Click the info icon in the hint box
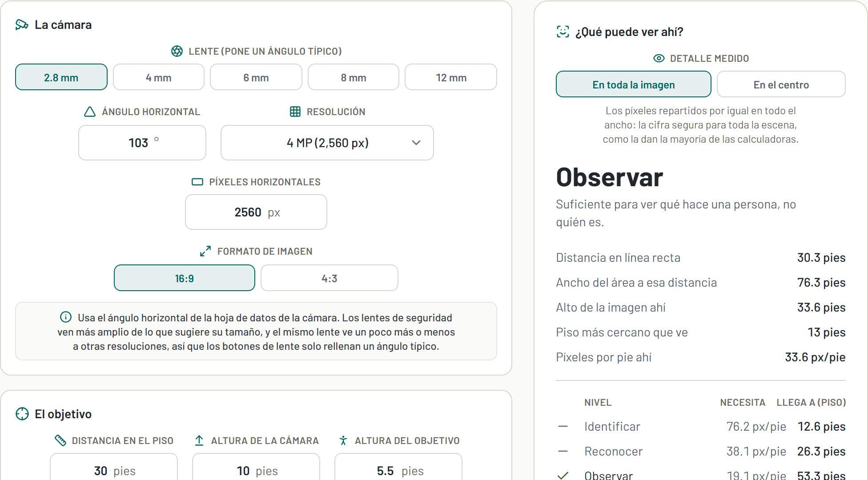Image resolution: width=868 pixels, height=480 pixels. pos(66,317)
